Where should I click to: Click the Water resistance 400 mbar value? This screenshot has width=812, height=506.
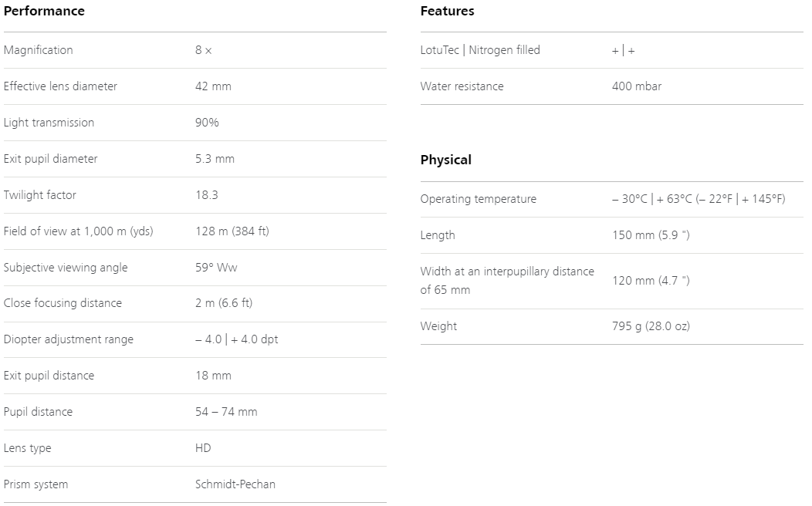[637, 86]
